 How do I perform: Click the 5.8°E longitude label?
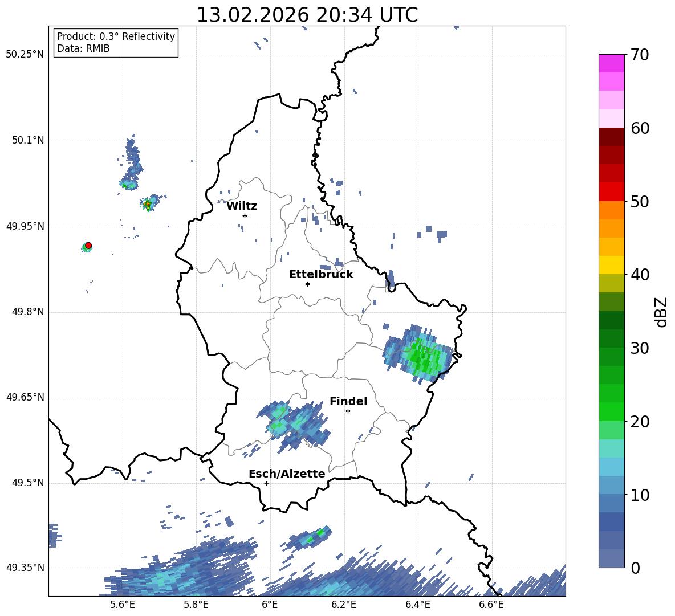click(196, 605)
